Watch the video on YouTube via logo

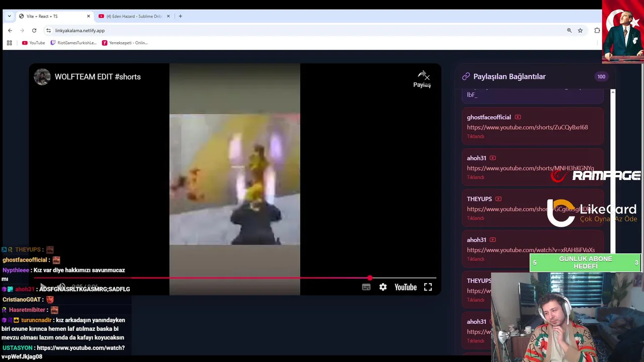[406, 287]
